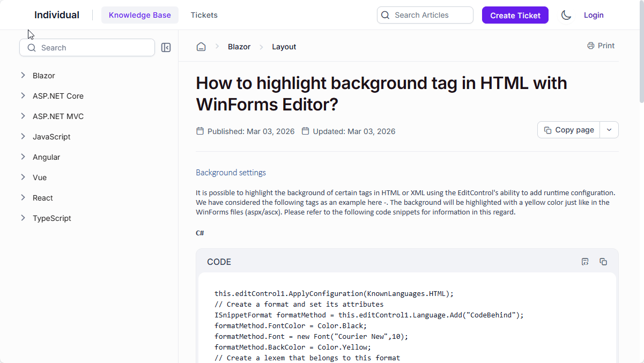The height and width of the screenshot is (363, 644).
Task: Toggle dark mode using the moon icon
Action: 566,15
